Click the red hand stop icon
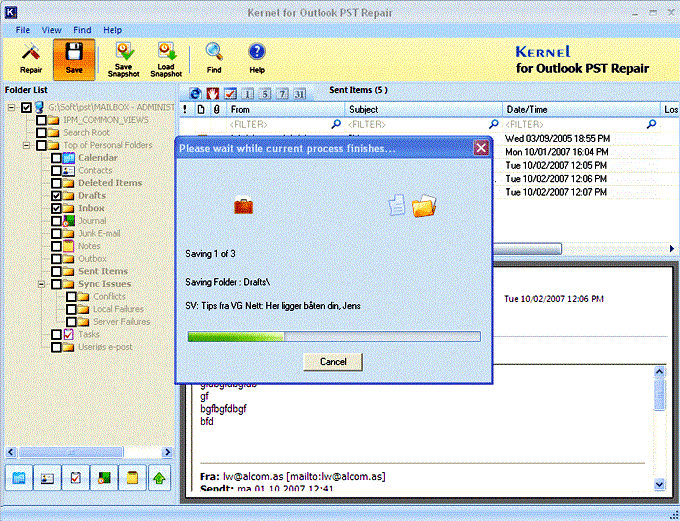680x521 pixels. [x=212, y=93]
